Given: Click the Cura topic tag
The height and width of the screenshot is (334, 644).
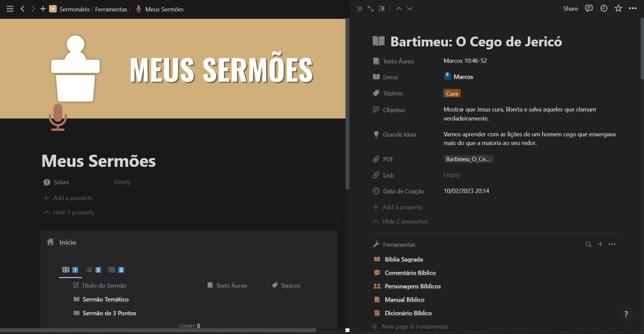Looking at the screenshot, I should click(x=452, y=94).
